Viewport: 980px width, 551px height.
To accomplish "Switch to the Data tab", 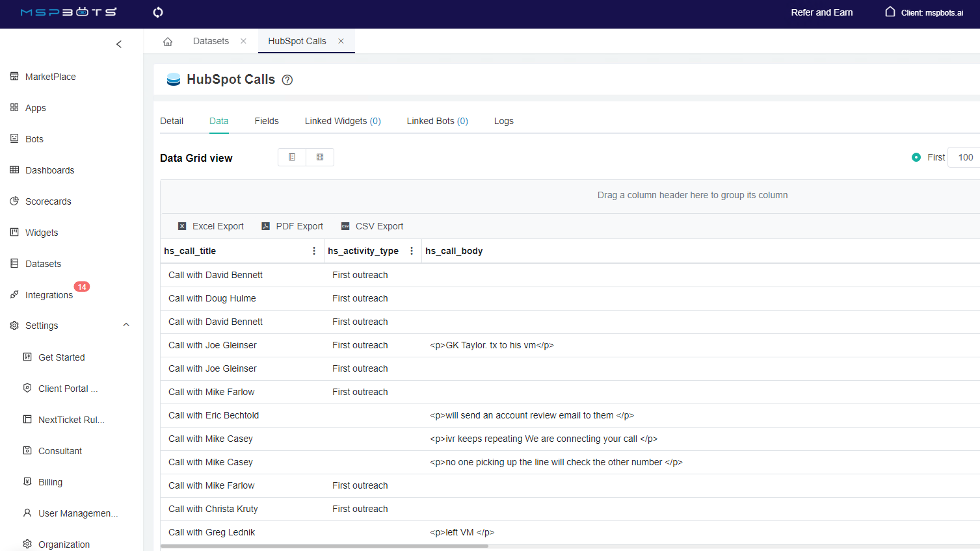I will click(219, 121).
